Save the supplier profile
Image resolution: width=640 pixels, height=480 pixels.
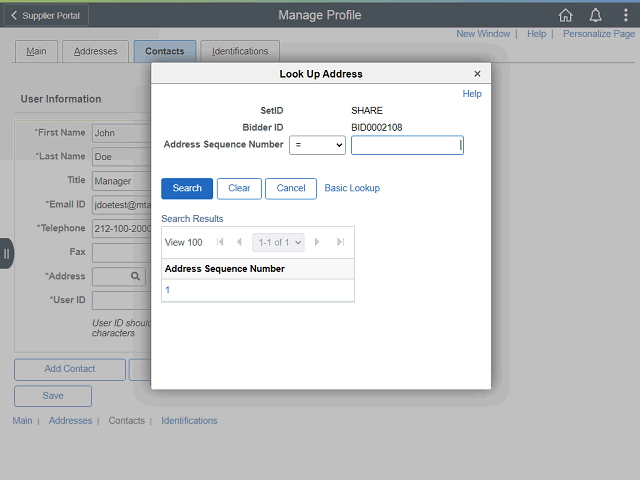53,396
